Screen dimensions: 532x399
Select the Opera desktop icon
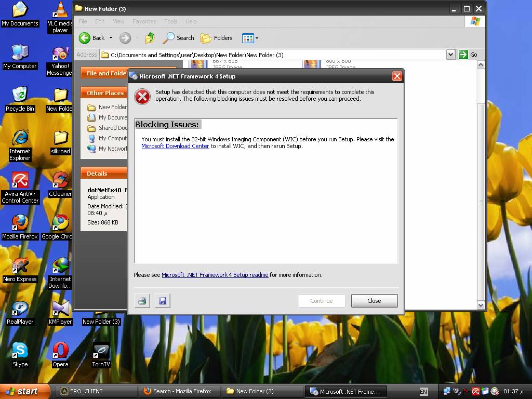(x=60, y=355)
